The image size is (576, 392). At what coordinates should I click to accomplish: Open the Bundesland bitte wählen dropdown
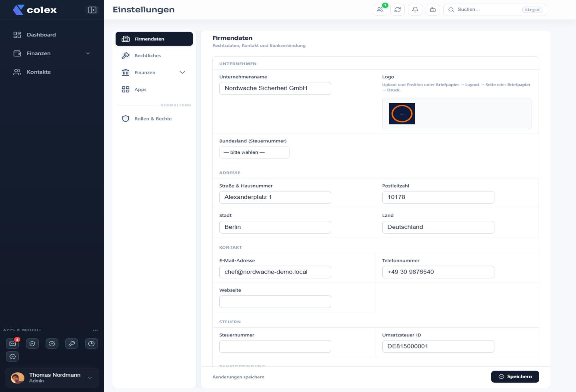click(254, 152)
